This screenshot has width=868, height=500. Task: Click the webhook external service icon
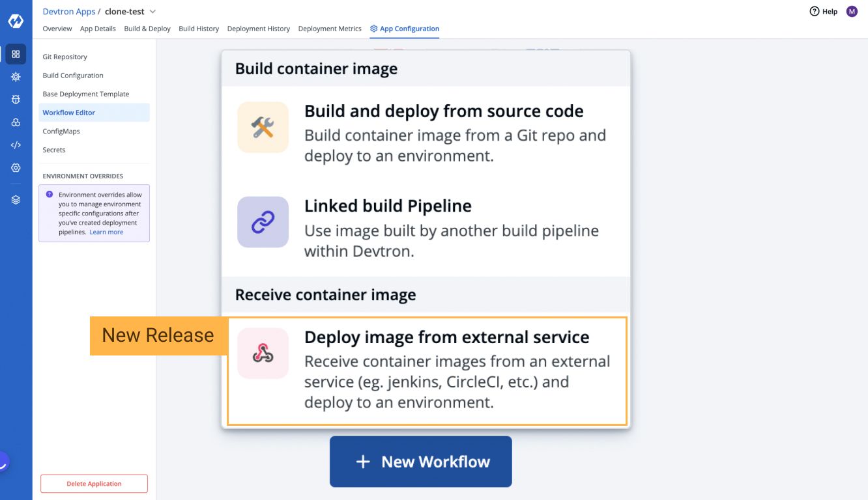click(x=263, y=354)
